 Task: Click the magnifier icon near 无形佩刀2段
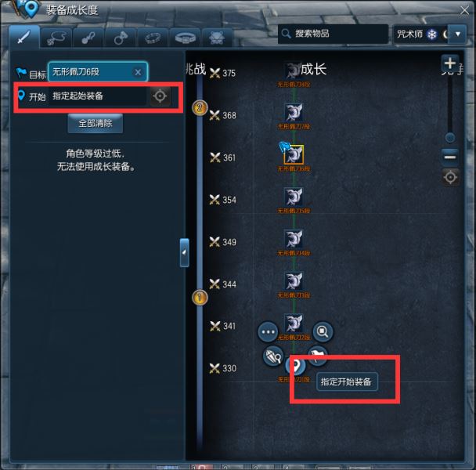point(323,331)
